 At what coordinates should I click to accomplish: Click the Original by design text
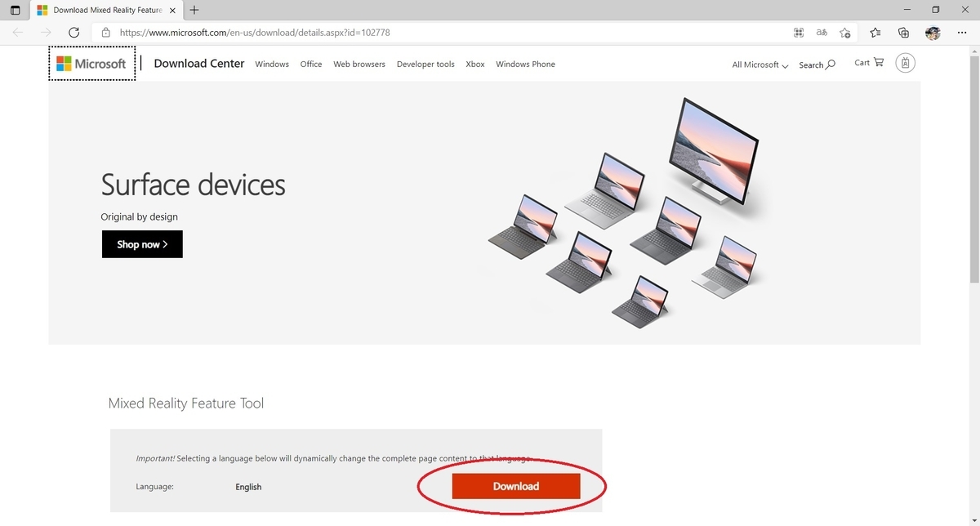tap(139, 216)
